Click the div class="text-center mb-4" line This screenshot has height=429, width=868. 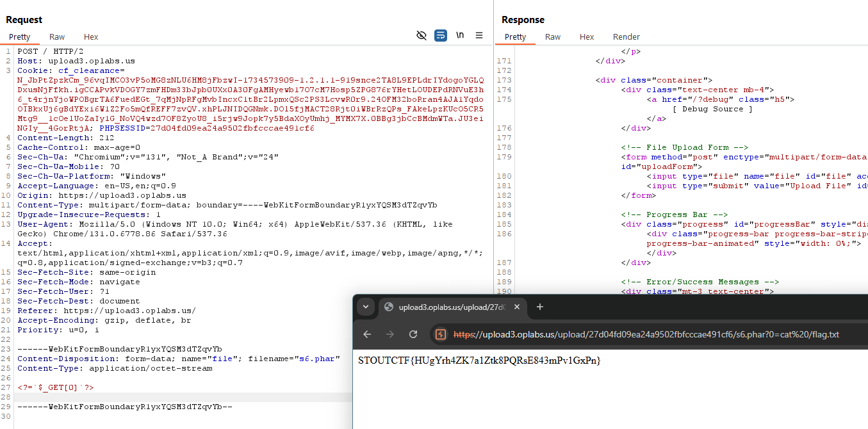click(698, 90)
